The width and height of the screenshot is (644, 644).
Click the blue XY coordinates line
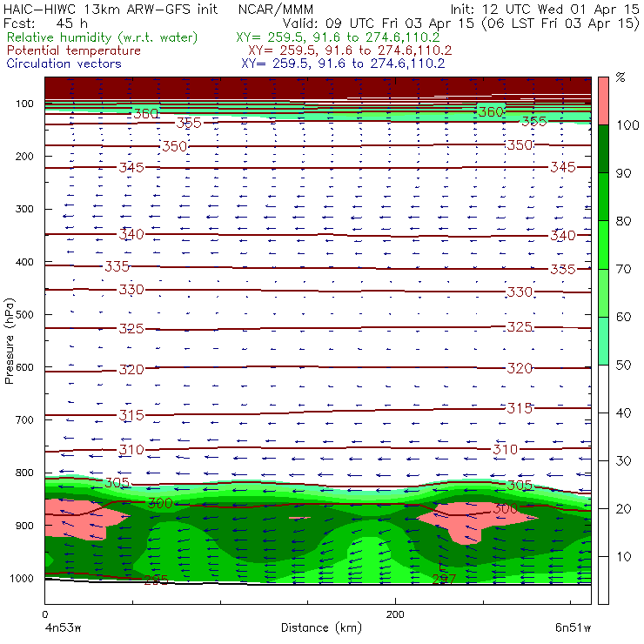click(x=343, y=64)
